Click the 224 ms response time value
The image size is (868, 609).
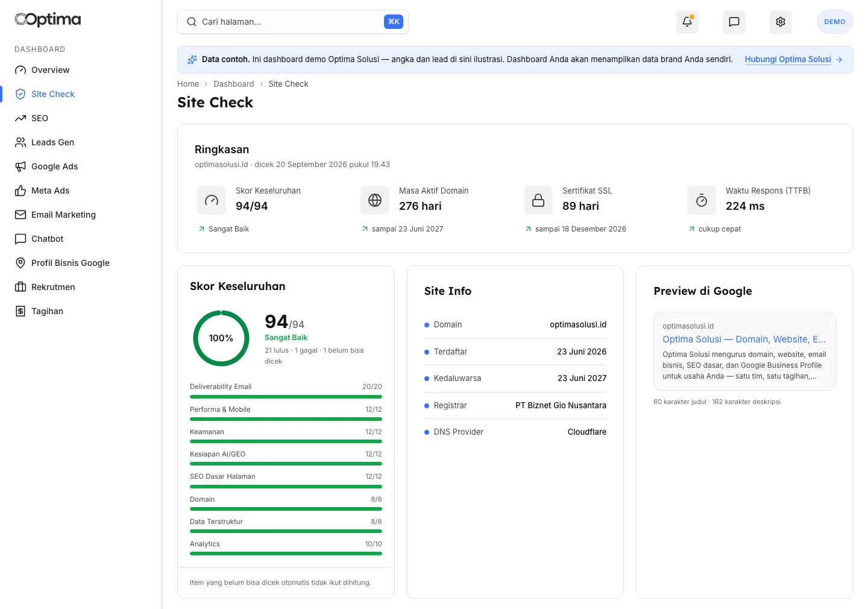coord(745,206)
